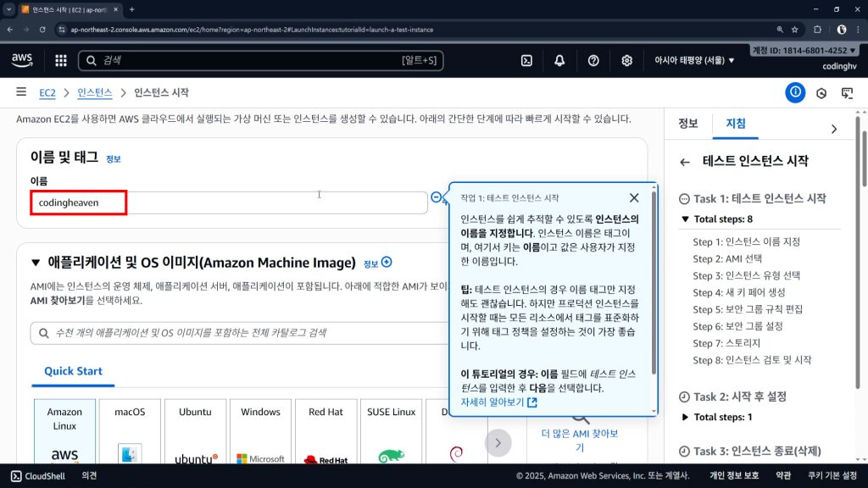Open the settings gear in AWS header
This screenshot has width=868, height=488.
point(626,60)
